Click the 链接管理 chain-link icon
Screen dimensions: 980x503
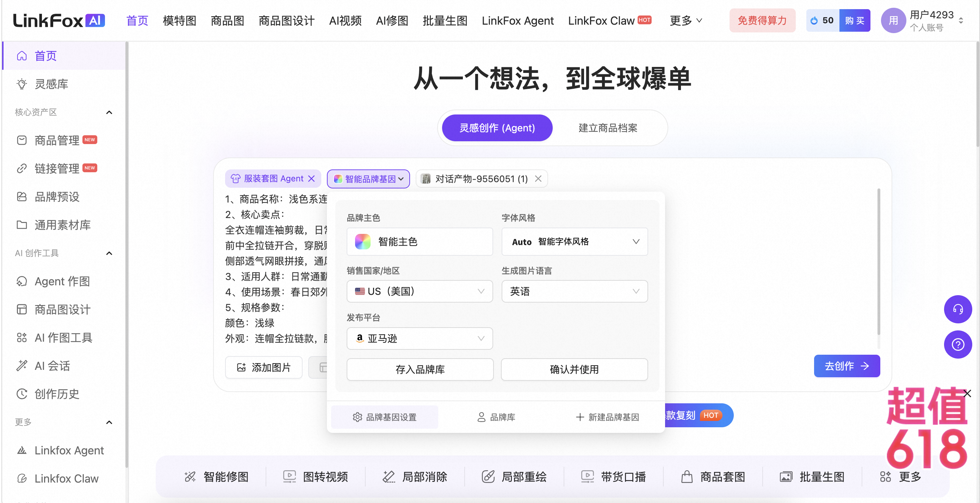22,169
